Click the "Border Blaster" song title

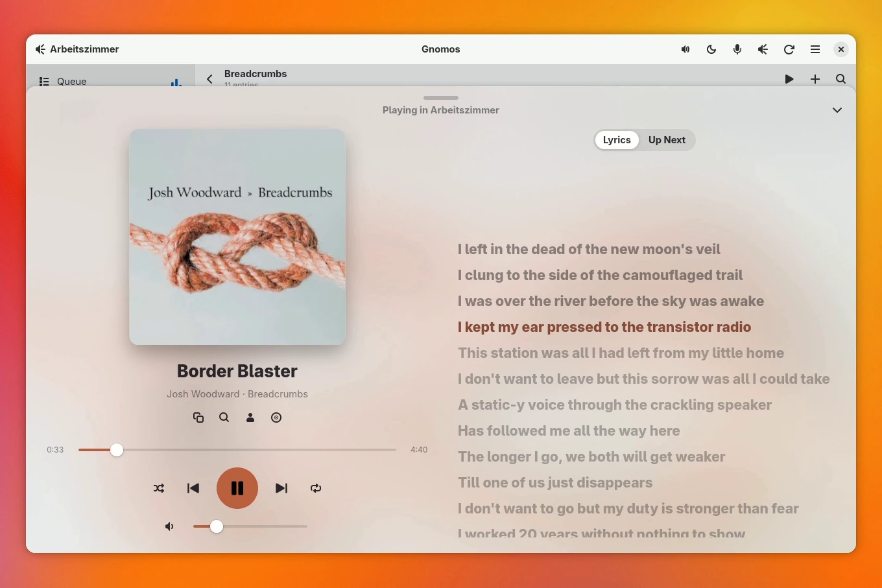pyautogui.click(x=237, y=371)
